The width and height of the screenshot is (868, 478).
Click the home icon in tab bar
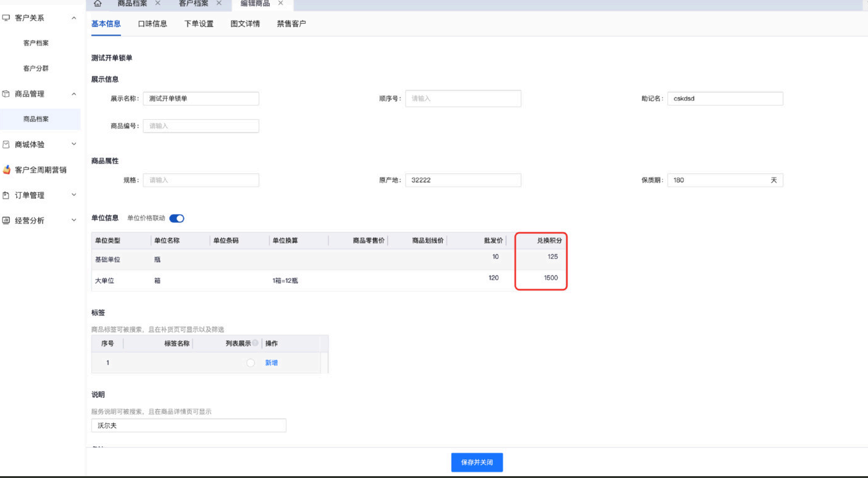pos(97,4)
